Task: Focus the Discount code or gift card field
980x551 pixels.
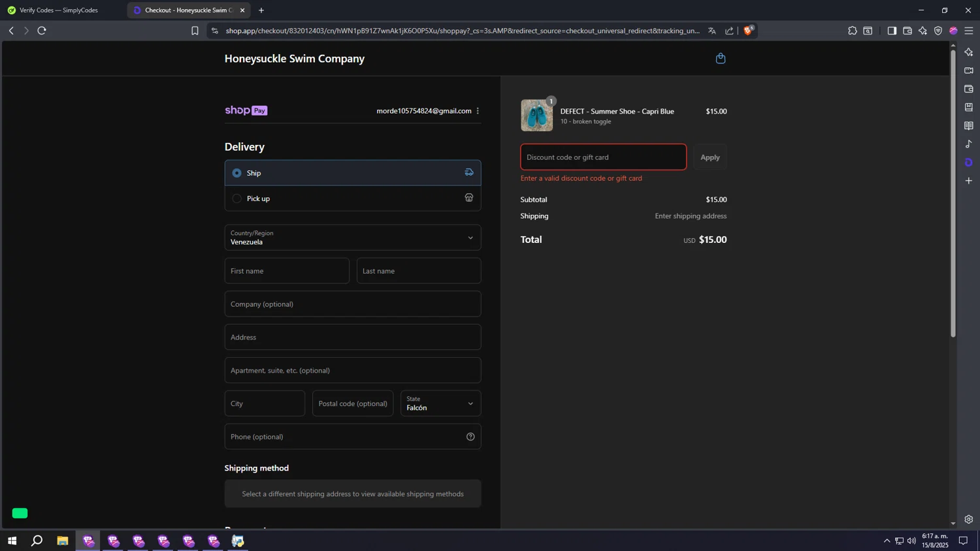Action: pyautogui.click(x=604, y=157)
